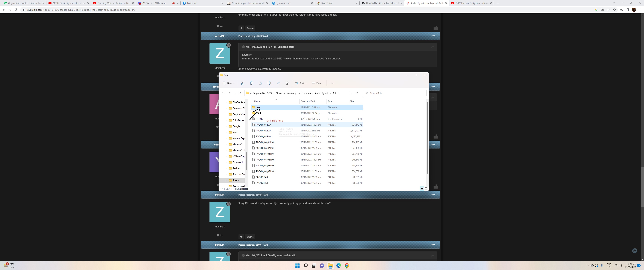Image resolution: width=644 pixels, height=270 pixels.
Task: Click the Cut scissors icon in Explorer toolbar
Action: [x=242, y=83]
